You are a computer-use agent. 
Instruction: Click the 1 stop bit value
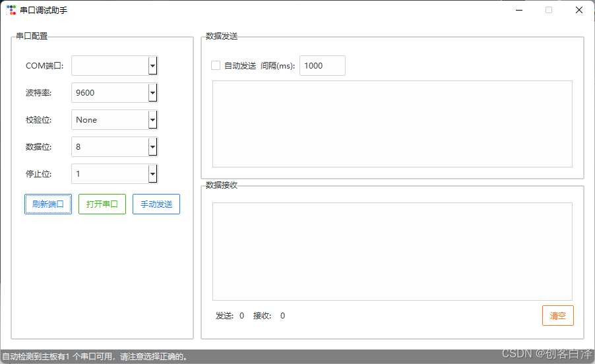[x=78, y=174]
